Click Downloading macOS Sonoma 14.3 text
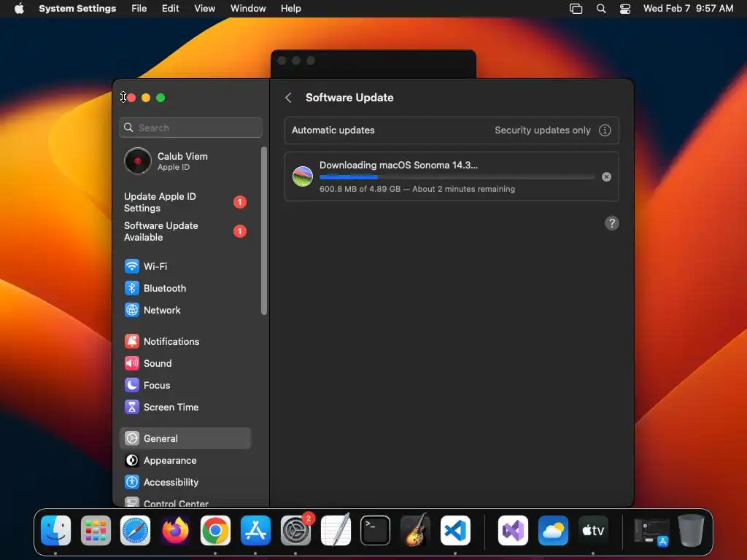This screenshot has width=747, height=560. click(398, 166)
